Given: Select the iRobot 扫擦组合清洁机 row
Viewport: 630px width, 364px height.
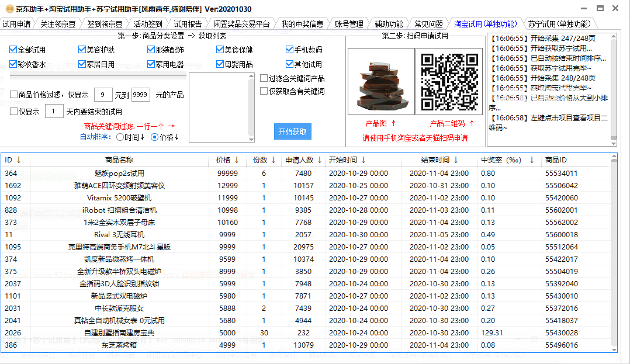Looking at the screenshot, I should [x=306, y=210].
